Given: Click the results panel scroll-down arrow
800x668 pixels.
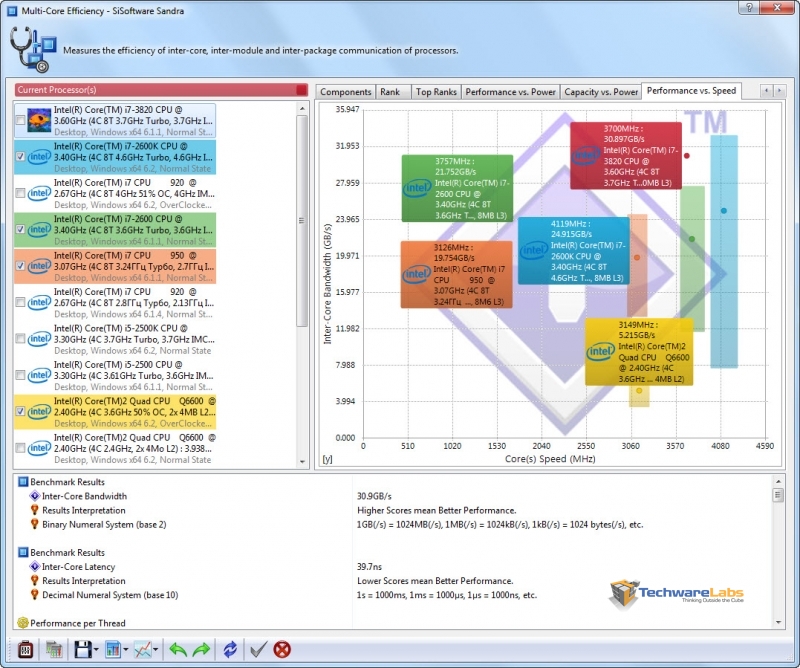Looking at the screenshot, I should coord(778,622).
